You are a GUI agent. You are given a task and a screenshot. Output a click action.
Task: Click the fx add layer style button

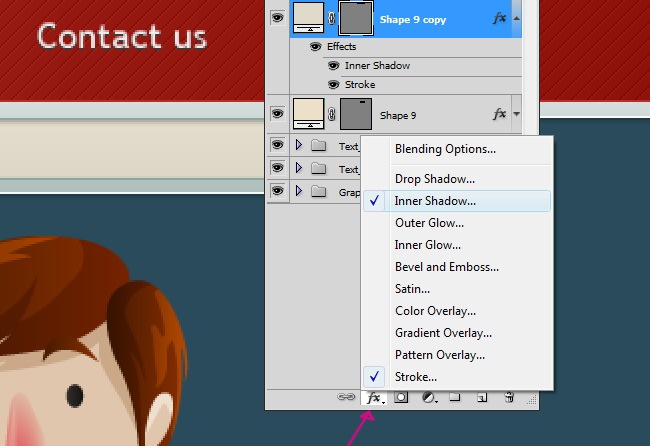point(375,398)
